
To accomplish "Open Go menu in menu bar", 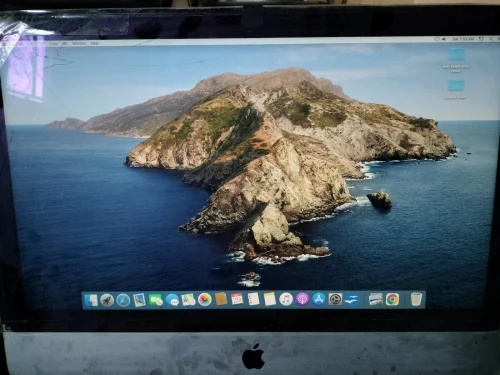I will click(x=65, y=44).
